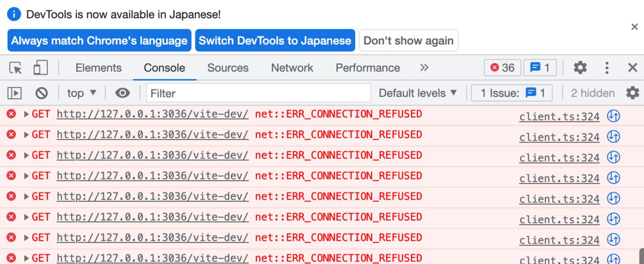This screenshot has height=264, width=644.
Task: Open DevTools settings gear beside error count
Action: click(x=580, y=68)
